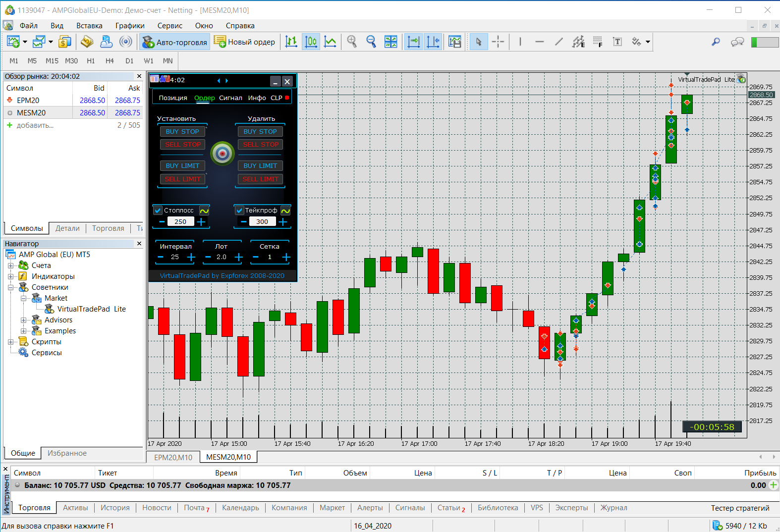Tile chart windows with the grid icon
This screenshot has height=532, width=780.
pos(391,42)
